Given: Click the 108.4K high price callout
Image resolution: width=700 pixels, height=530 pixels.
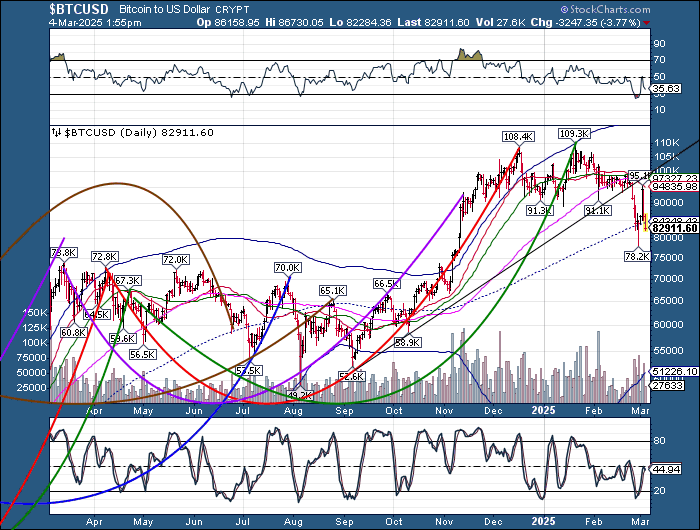Looking at the screenshot, I should (517, 136).
